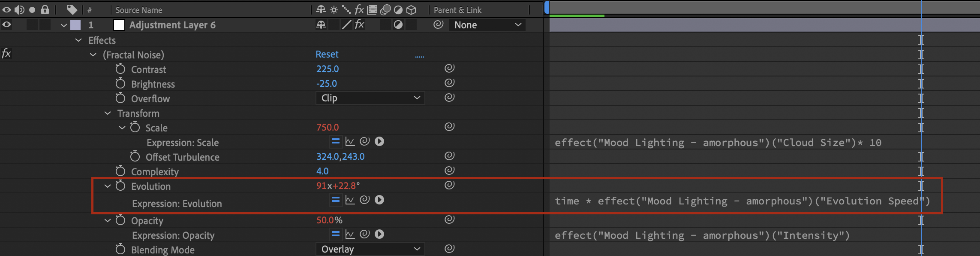
Task: Click the label tag column icon
Action: point(72,9)
